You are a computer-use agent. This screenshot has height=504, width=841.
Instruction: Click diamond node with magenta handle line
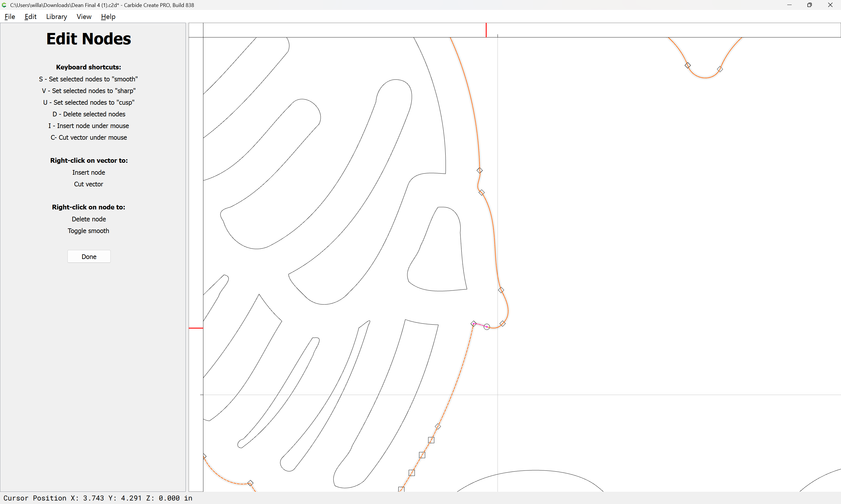pos(474,324)
